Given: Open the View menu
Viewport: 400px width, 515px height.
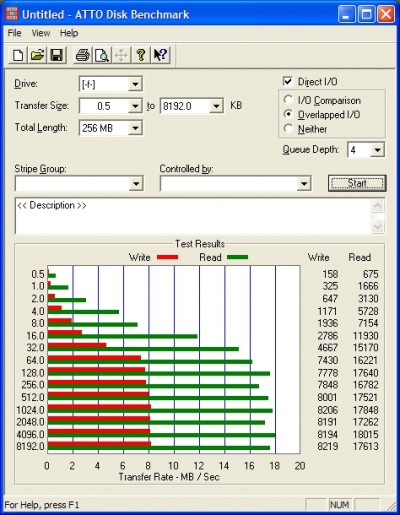Looking at the screenshot, I should tap(41, 33).
